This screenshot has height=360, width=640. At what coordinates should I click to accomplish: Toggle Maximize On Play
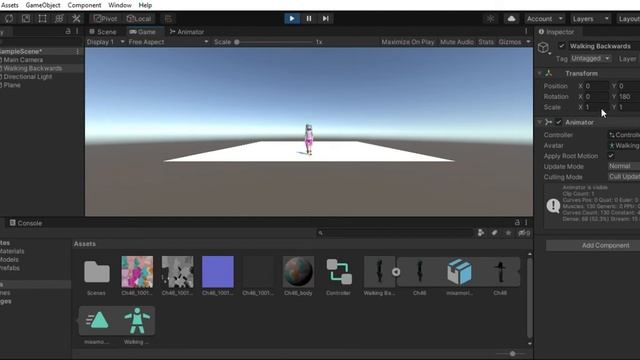(x=408, y=42)
